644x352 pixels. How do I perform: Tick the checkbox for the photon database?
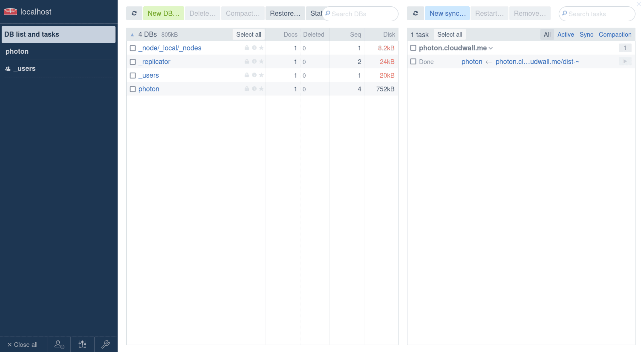click(x=133, y=89)
